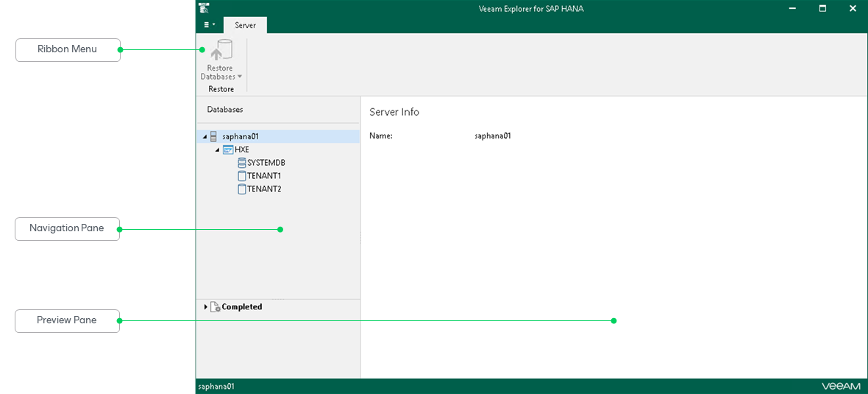Click the Completed jobs gear-document icon

click(x=216, y=306)
